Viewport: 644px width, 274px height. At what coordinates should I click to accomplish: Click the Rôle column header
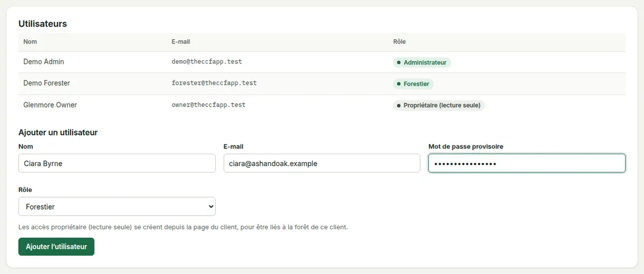(x=400, y=42)
